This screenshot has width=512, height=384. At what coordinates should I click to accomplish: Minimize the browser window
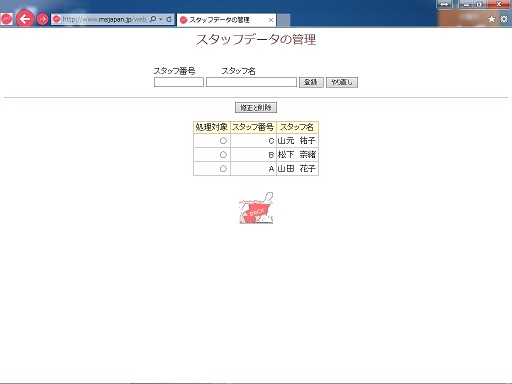coord(466,4)
